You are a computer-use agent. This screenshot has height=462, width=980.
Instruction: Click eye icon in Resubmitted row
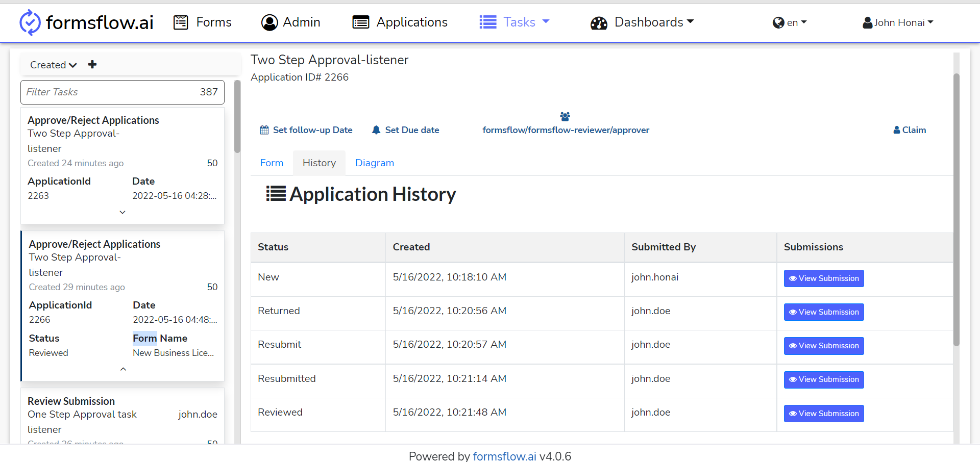(793, 379)
